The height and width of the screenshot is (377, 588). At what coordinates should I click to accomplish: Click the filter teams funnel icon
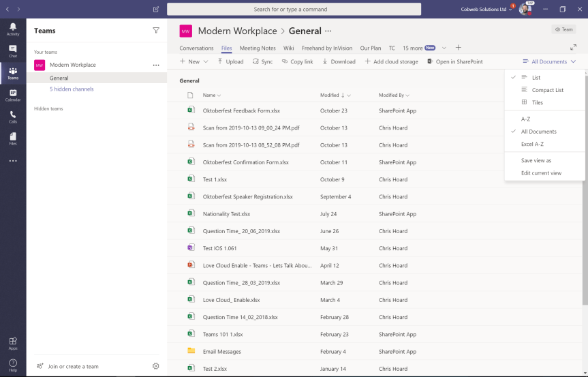coord(156,31)
